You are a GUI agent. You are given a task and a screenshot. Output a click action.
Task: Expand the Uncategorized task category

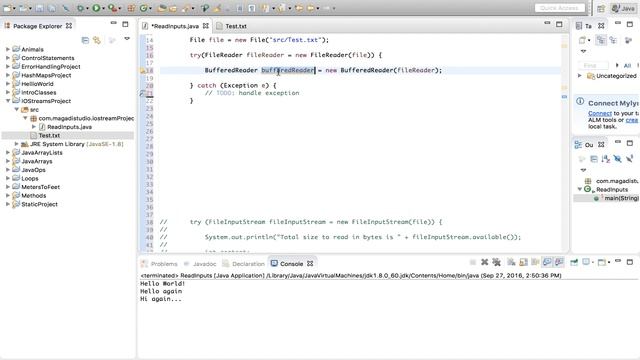click(x=580, y=76)
